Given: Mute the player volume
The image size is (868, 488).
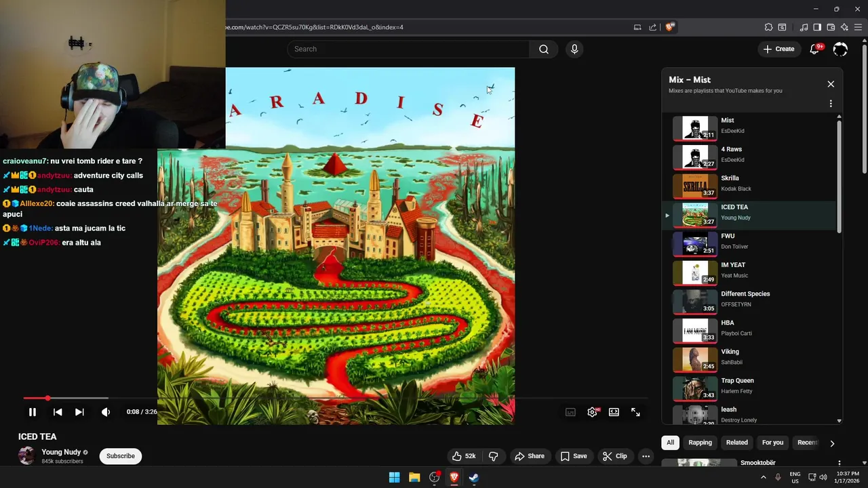Looking at the screenshot, I should pos(106,412).
